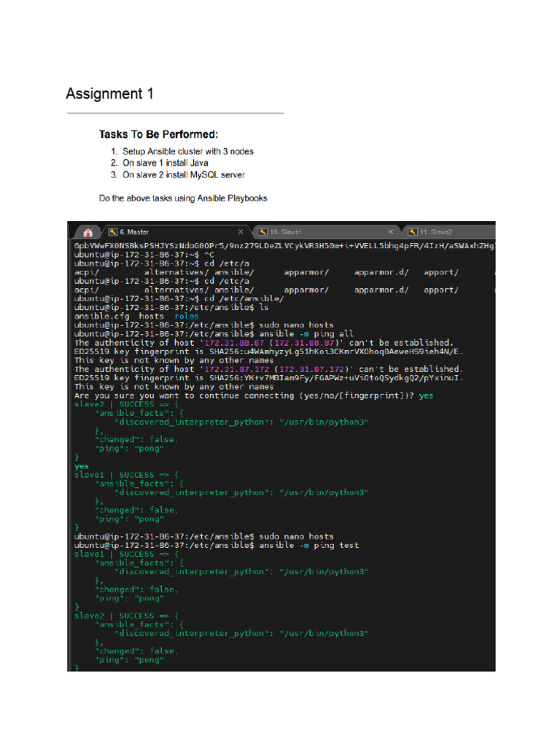
Task: Open the home tab icon in terminal
Action: pos(87,233)
